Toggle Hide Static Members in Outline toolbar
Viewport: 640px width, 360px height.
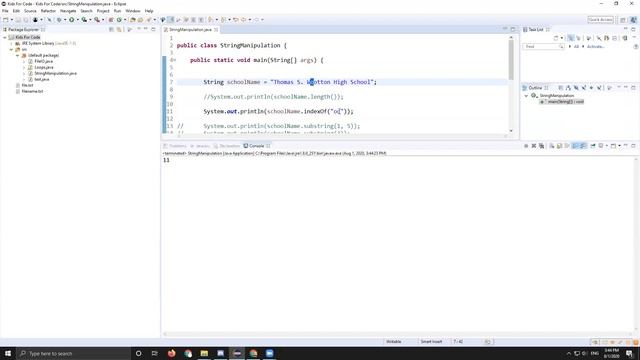click(x=584, y=88)
